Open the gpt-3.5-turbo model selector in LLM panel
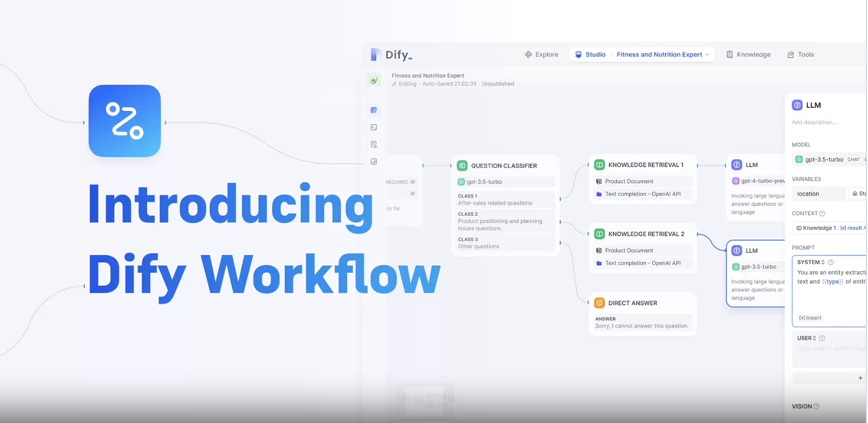The height and width of the screenshot is (423, 868). click(x=830, y=160)
